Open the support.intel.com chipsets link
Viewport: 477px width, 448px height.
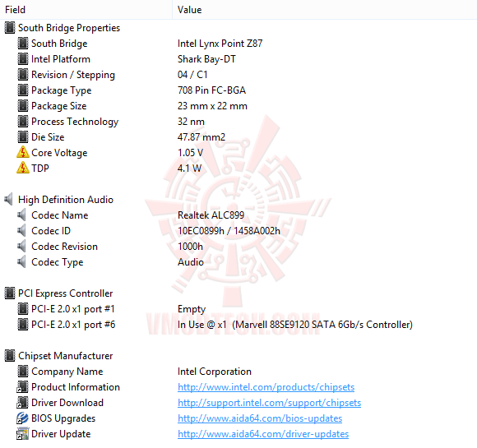tap(269, 403)
